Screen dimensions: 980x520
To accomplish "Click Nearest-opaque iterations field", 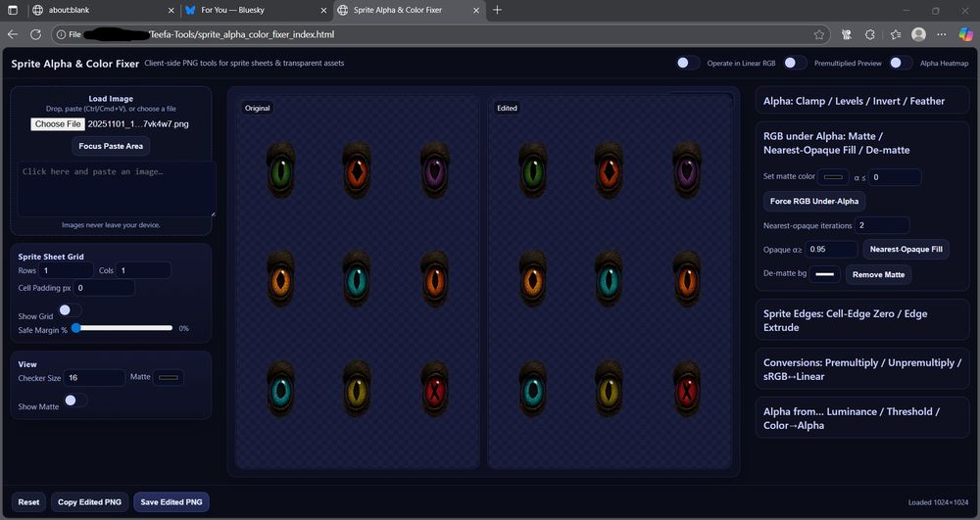I will (x=882, y=225).
